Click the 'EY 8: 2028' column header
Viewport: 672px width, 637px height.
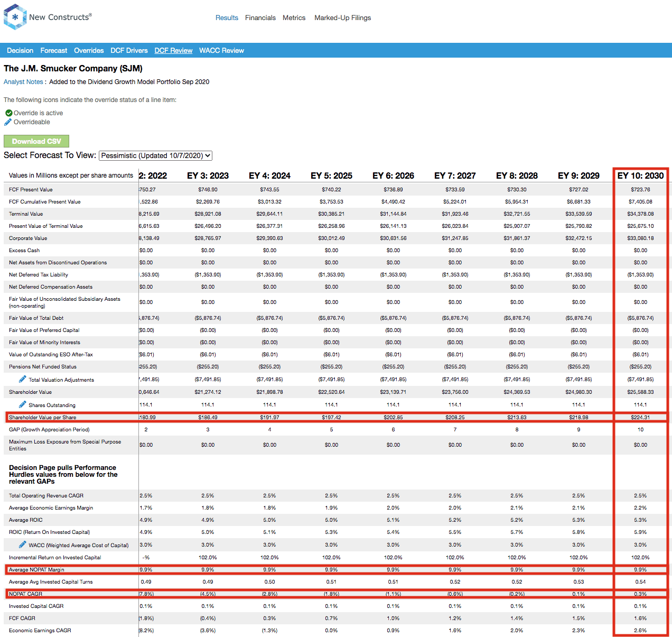(517, 176)
